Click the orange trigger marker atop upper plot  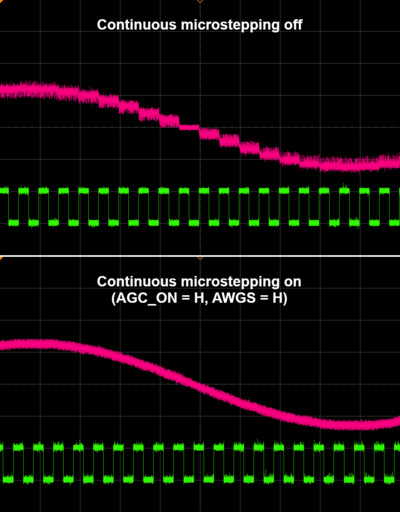[200, 1]
